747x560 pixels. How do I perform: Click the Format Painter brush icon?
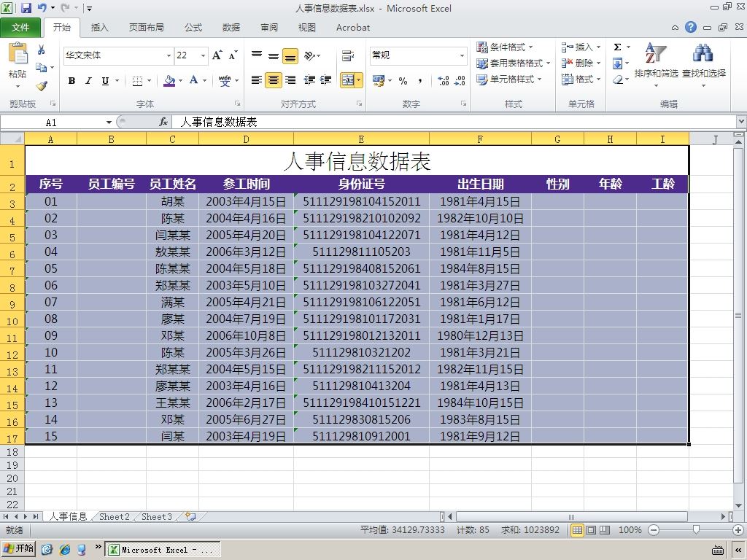point(42,86)
